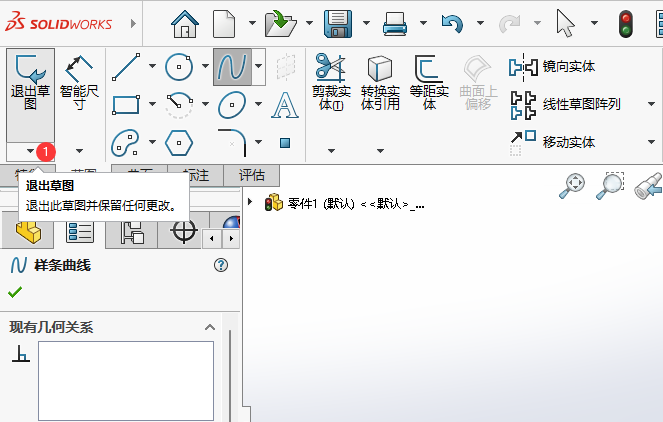Open ConfigurationManager tab icon

132,231
